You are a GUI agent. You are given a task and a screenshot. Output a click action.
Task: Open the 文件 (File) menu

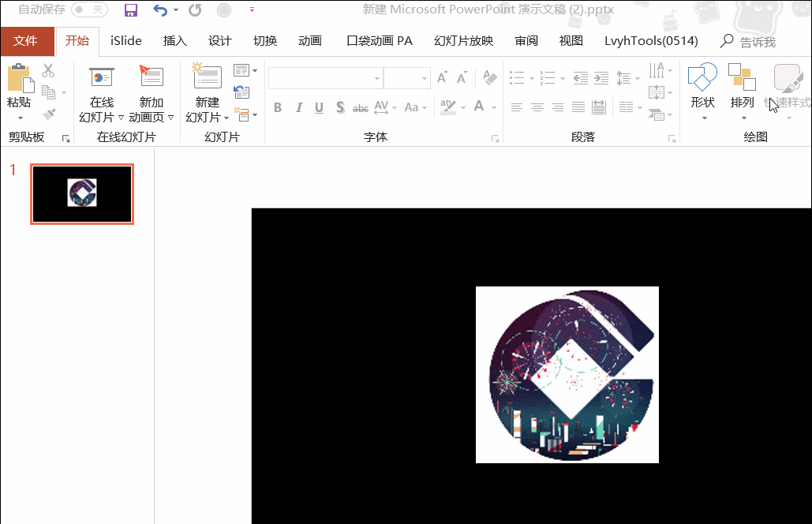25,41
